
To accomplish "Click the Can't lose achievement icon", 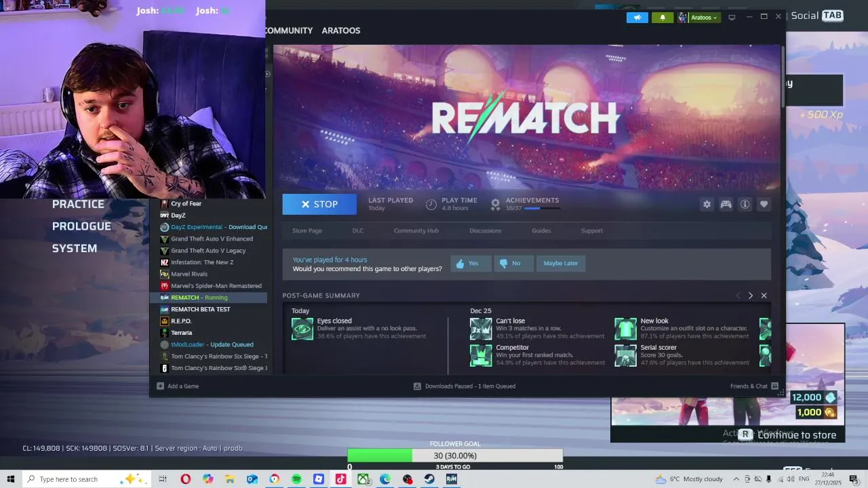I will 481,329.
